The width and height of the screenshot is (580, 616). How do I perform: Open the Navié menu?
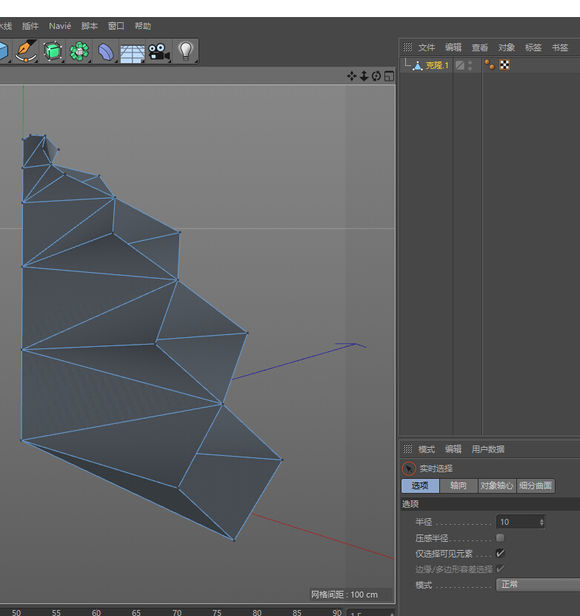(60, 26)
